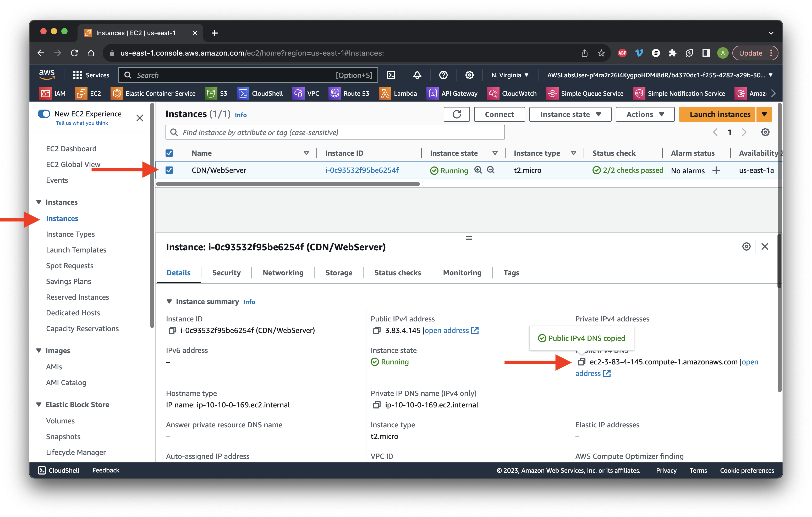Open the N. Virginia region selector
The width and height of the screenshot is (812, 517).
click(x=510, y=75)
